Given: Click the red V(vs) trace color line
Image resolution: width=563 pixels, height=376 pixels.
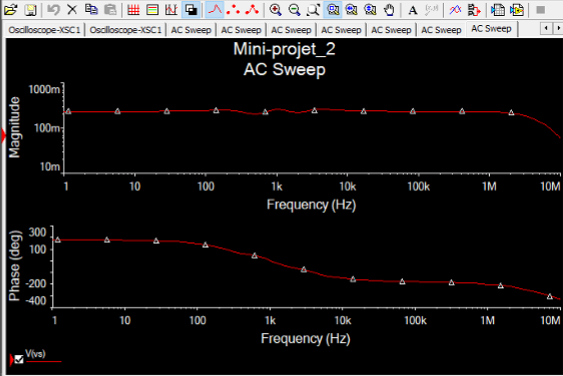Looking at the screenshot, I should pyautogui.click(x=44, y=361).
